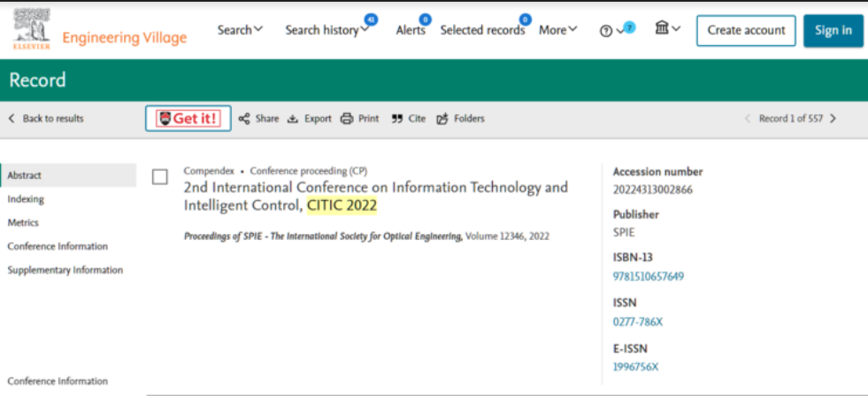This screenshot has height=396, width=868.
Task: Open Alerts from top navigation
Action: point(411,30)
